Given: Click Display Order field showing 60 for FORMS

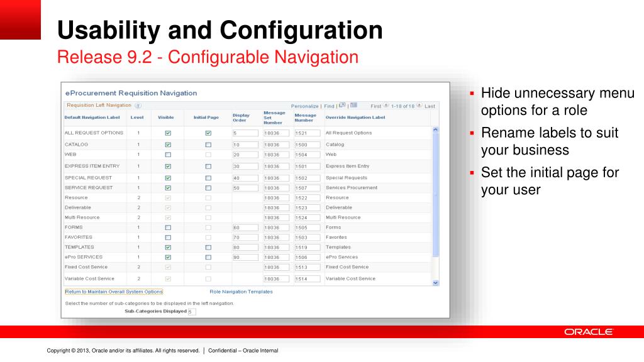Looking at the screenshot, I should 245,228.
